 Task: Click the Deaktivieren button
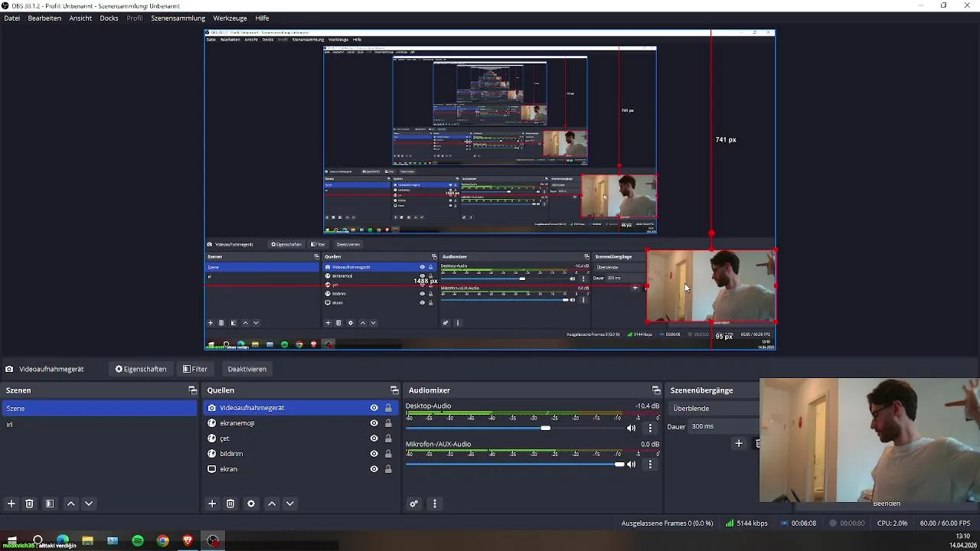247,369
